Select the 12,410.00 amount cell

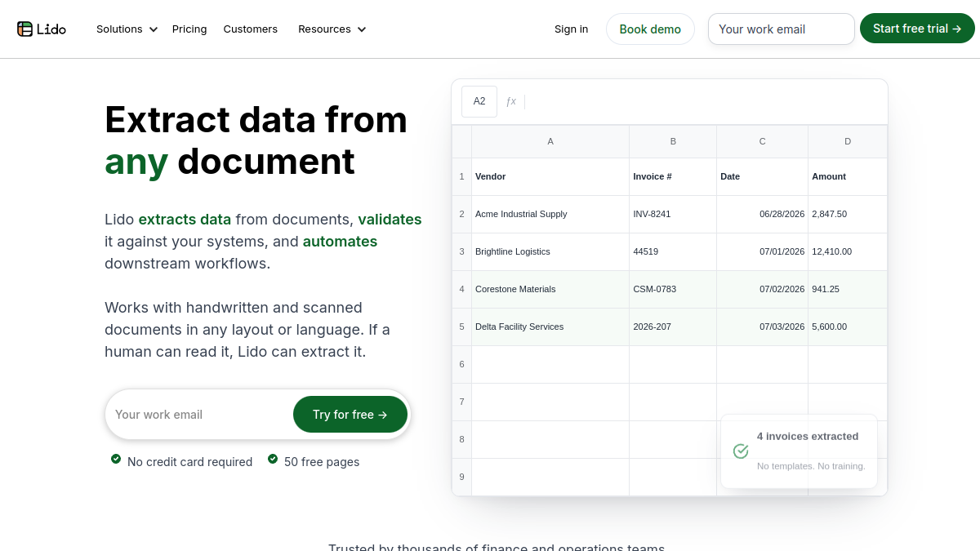[x=848, y=251]
